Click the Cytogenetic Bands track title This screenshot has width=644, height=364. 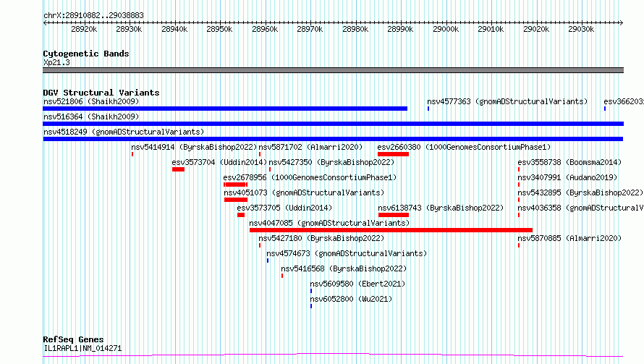(x=86, y=54)
